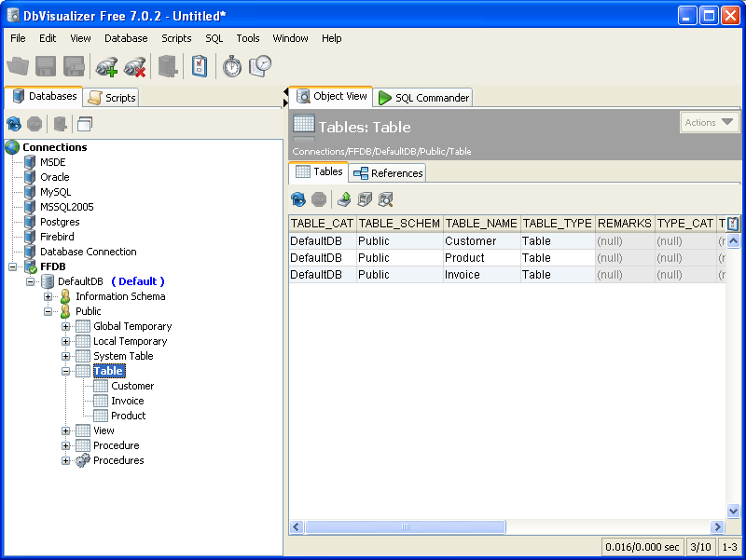Click the horizontal scrollbar right arrow
Screen dimensions: 746x560
click(717, 526)
